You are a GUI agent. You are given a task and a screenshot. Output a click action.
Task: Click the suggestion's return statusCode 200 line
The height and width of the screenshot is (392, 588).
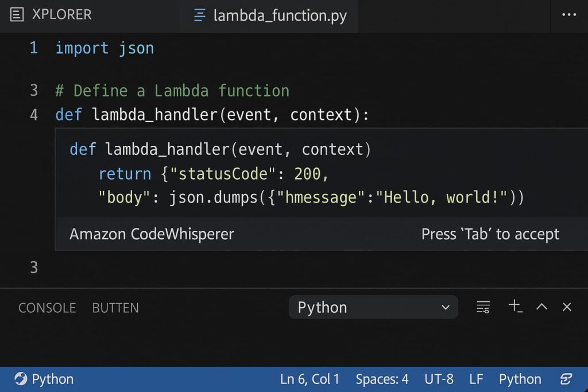(214, 174)
